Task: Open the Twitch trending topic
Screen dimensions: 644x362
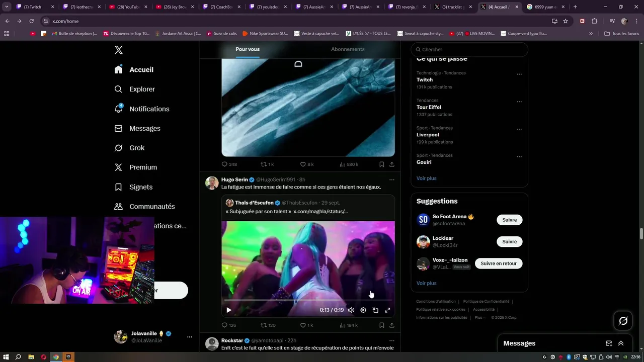Action: pos(425,80)
